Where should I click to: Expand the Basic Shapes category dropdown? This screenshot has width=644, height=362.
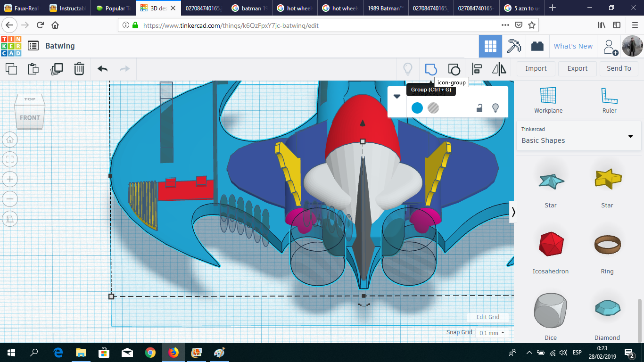pos(630,137)
